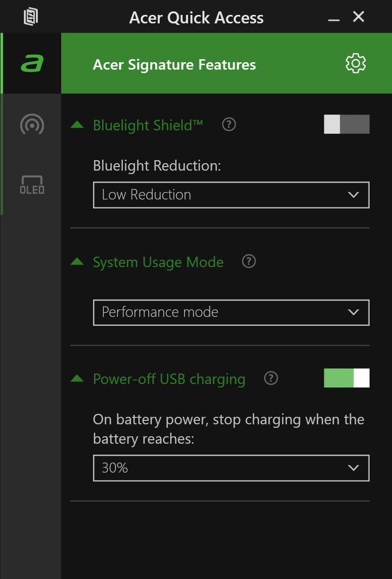Screen dimensions: 392x579
Task: Click the Bluelight Shield heading text
Action: (x=148, y=125)
